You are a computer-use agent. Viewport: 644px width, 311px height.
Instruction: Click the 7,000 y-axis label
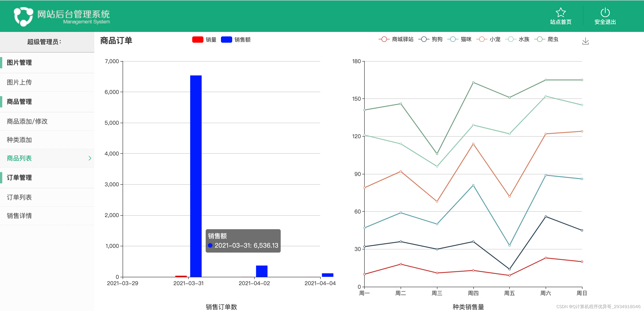(112, 61)
